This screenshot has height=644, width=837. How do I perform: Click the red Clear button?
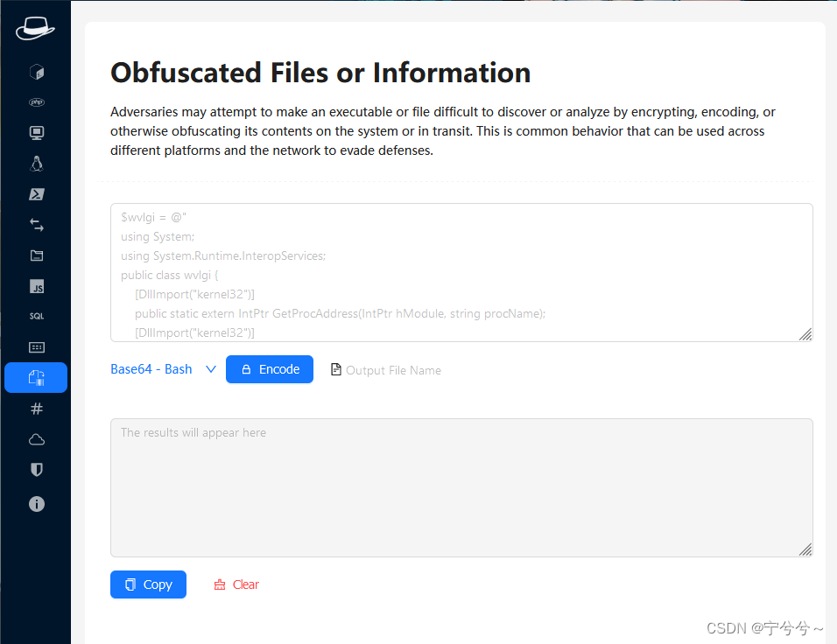pyautogui.click(x=236, y=584)
